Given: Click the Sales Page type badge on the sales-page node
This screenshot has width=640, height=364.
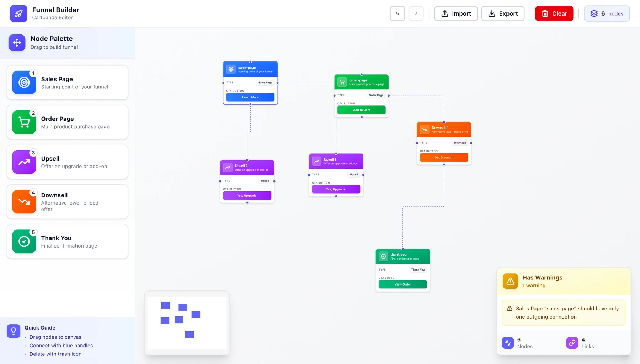Looking at the screenshot, I should pyautogui.click(x=265, y=83).
